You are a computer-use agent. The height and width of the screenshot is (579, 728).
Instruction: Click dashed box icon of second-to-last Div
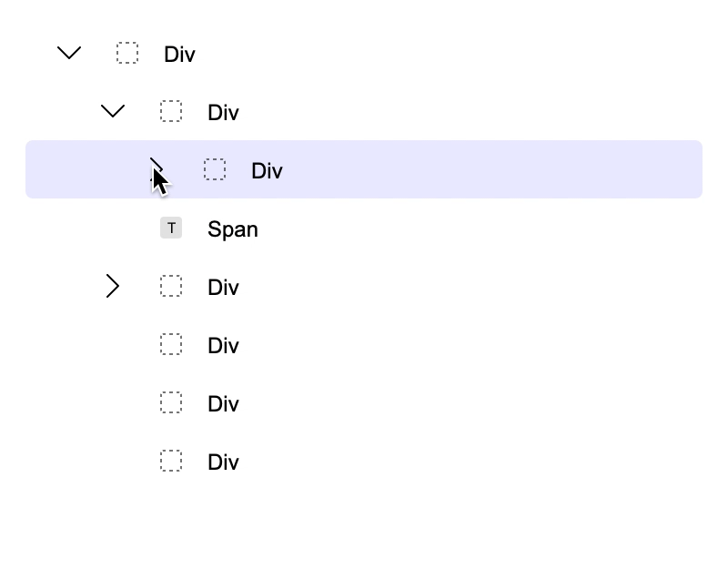[171, 402]
